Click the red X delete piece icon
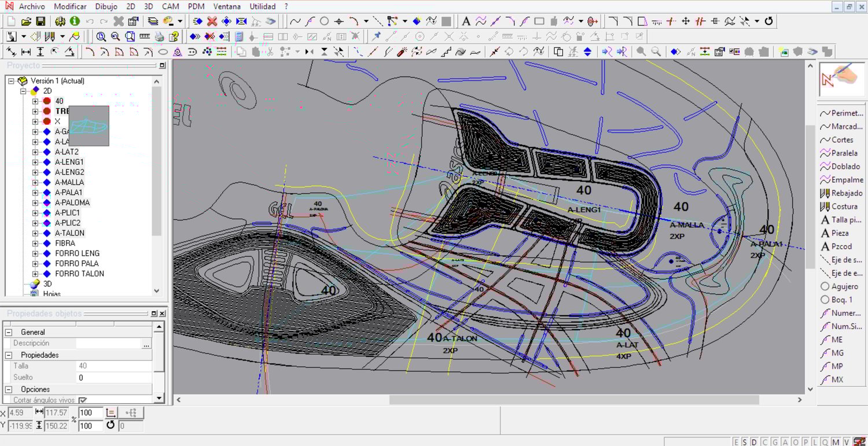868x446 pixels. click(212, 21)
